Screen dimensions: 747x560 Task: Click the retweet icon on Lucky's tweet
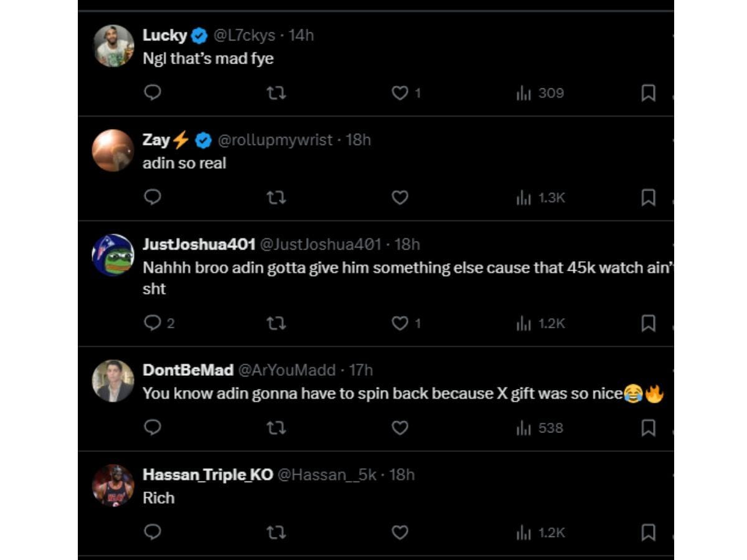276,93
